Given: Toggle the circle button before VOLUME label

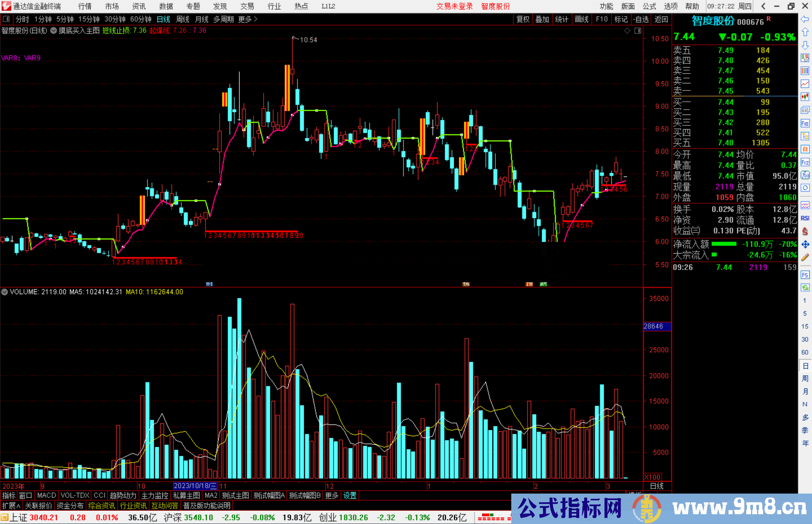Looking at the screenshot, I should (x=5, y=292).
